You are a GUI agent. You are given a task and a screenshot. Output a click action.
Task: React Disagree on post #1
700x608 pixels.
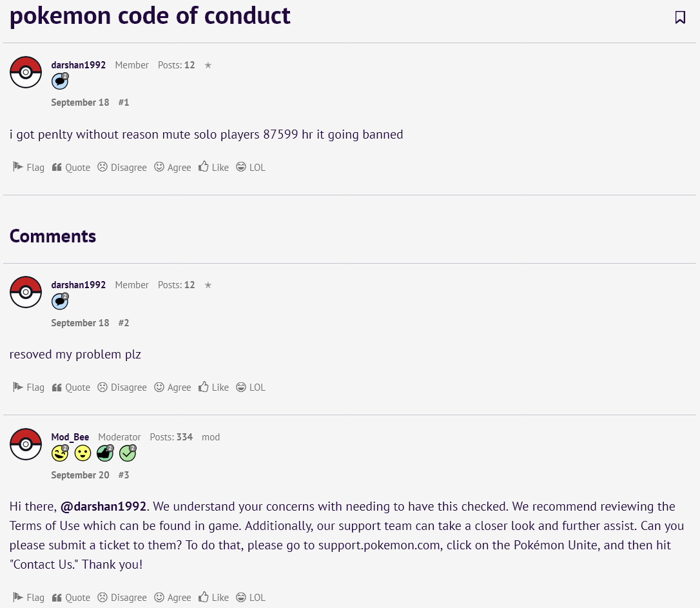pyautogui.click(x=122, y=167)
